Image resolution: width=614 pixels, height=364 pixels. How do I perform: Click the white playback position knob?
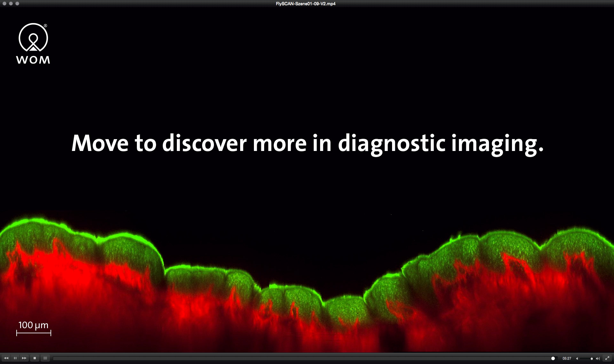pos(553,358)
